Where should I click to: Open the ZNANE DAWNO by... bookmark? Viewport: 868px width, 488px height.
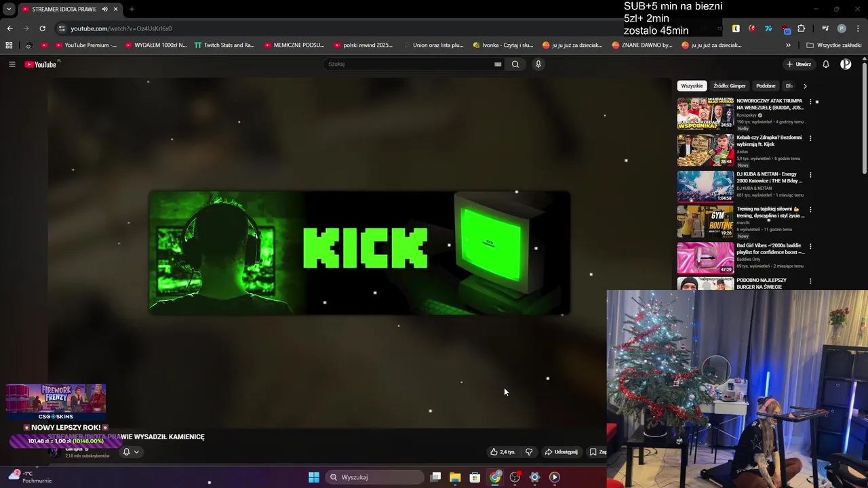(642, 45)
